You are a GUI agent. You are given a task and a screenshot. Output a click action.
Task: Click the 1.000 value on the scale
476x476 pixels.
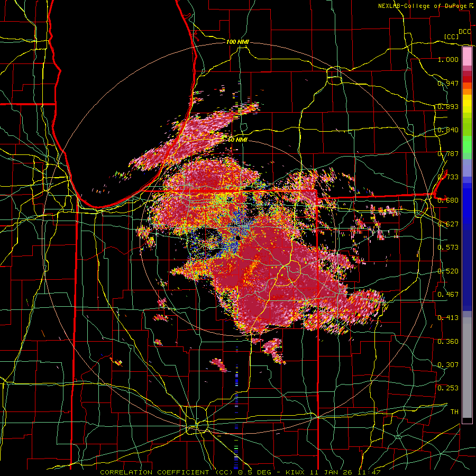[x=448, y=59]
